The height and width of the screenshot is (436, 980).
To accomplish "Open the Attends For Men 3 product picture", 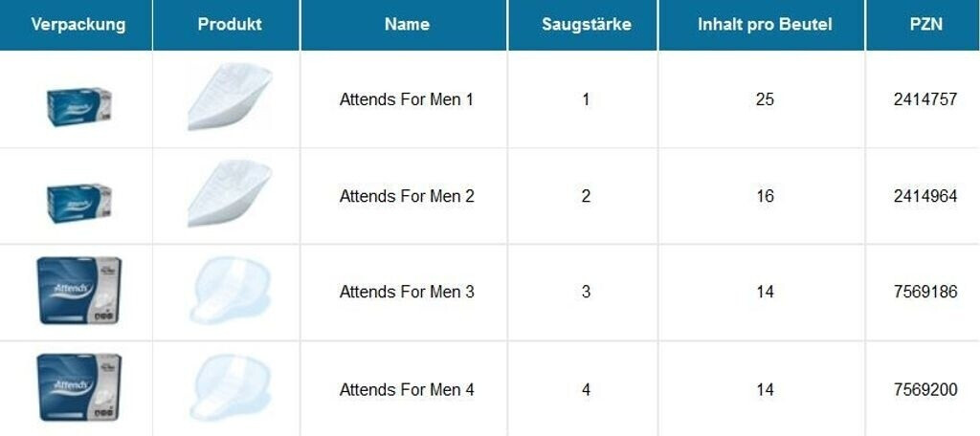I will tap(230, 290).
